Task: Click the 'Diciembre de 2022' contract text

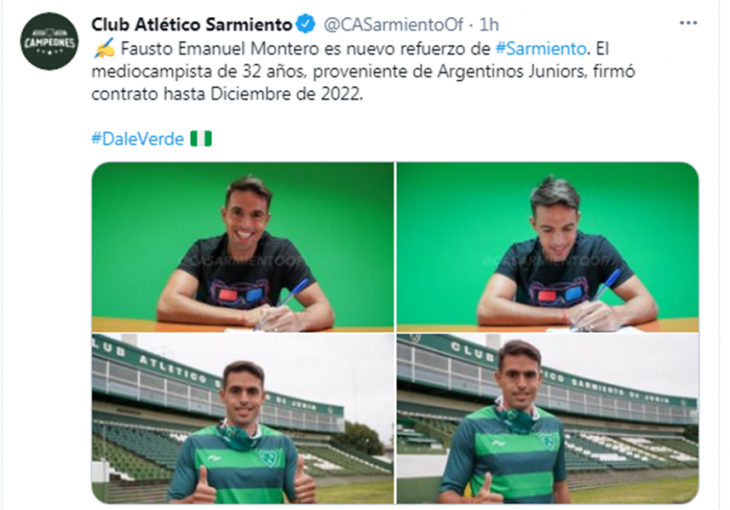Action: (286, 94)
